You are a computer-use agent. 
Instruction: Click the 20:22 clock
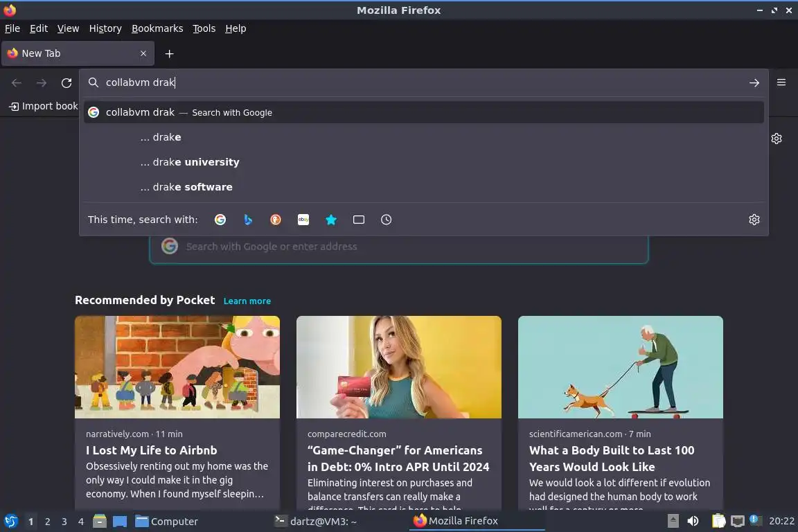pos(781,521)
